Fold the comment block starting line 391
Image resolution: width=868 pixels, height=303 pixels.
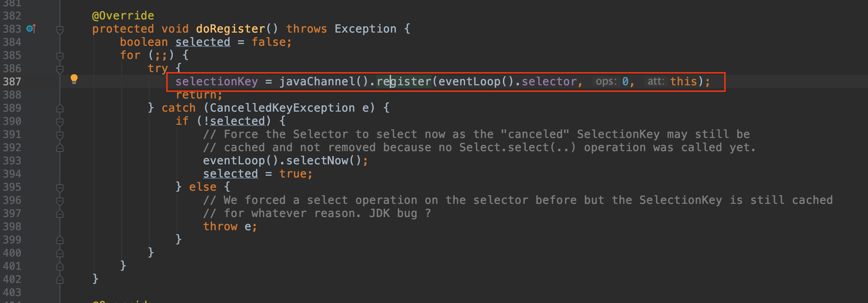(x=60, y=135)
